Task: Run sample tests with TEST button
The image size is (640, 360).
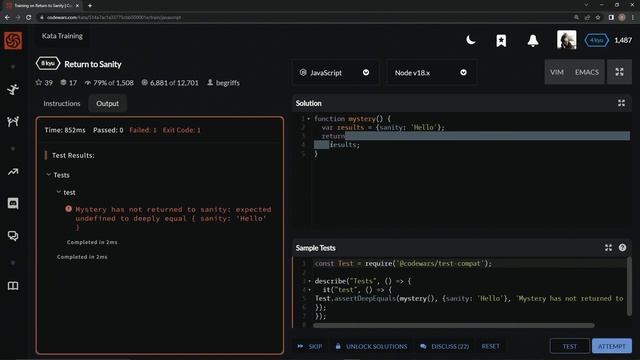Action: [x=569, y=346]
